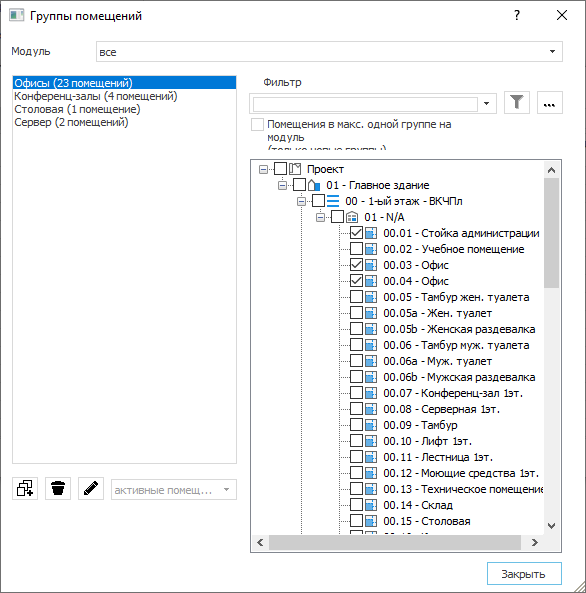
Task: Apply filter with the funnel icon
Action: pos(517,102)
